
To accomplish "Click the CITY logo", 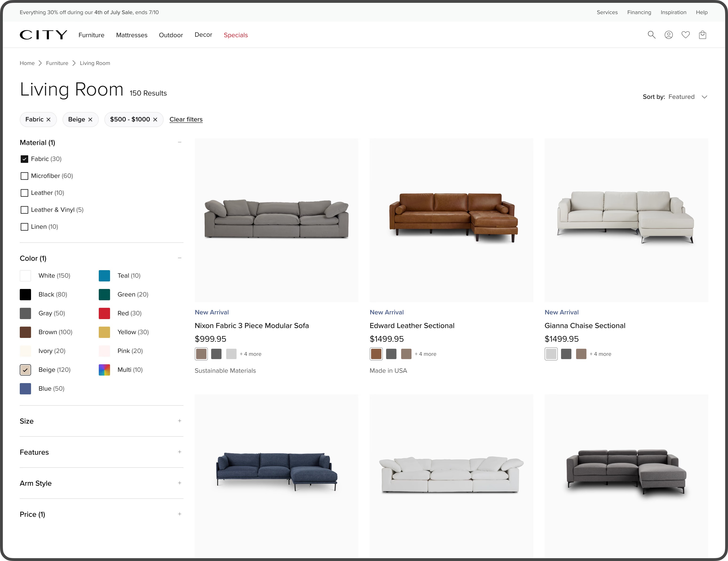I will tap(43, 35).
